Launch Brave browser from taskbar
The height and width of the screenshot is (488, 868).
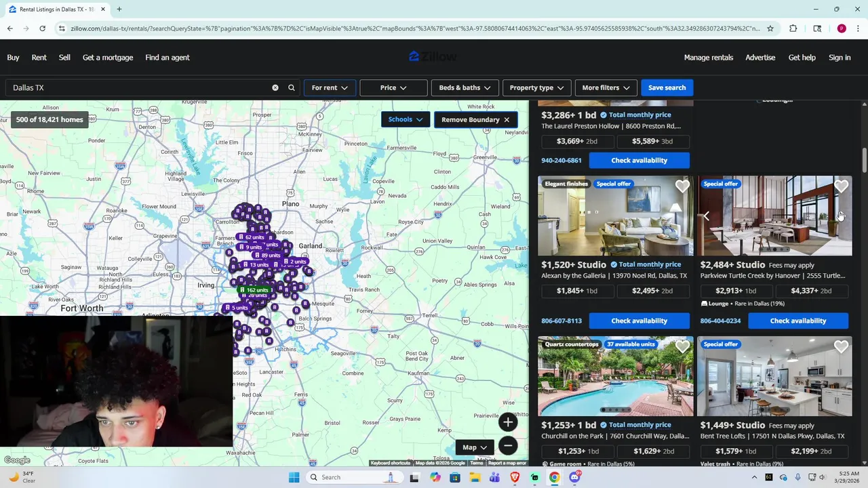515,477
